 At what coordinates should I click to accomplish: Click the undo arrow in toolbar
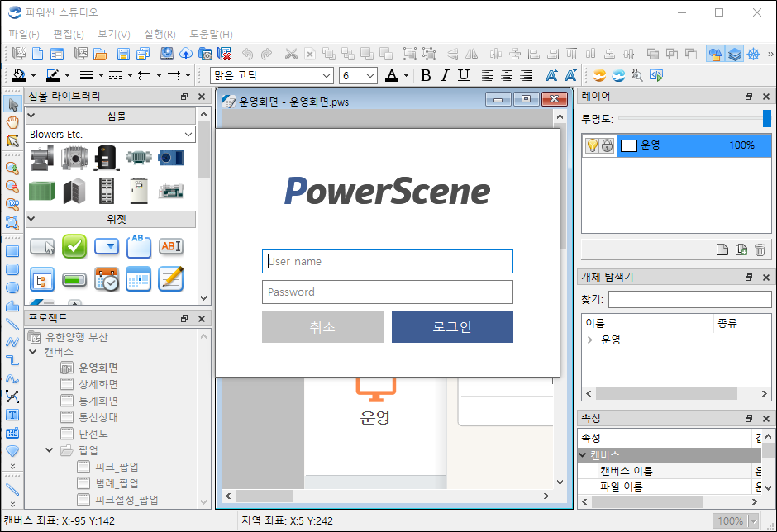tap(247, 54)
